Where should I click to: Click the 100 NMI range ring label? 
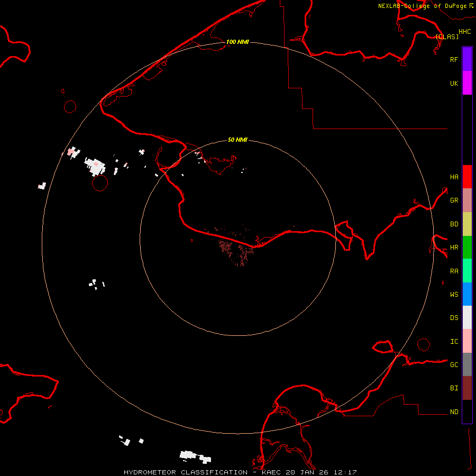click(x=237, y=42)
